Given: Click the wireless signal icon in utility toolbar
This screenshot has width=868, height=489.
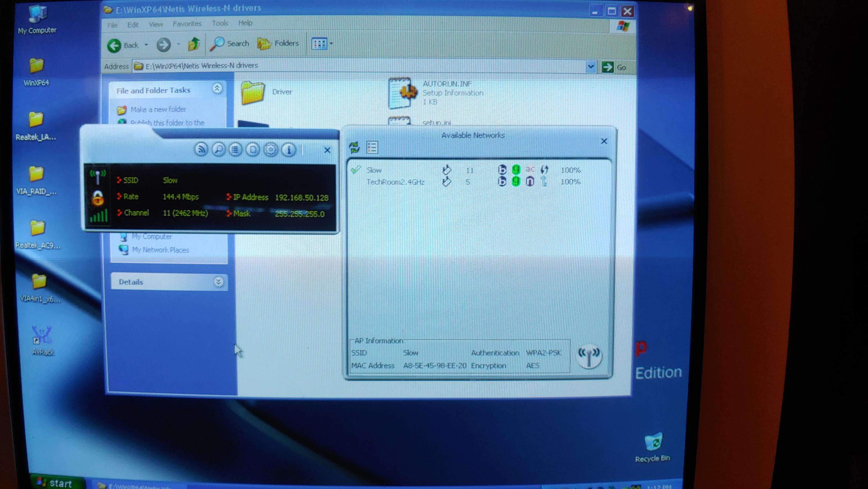Looking at the screenshot, I should (x=201, y=149).
